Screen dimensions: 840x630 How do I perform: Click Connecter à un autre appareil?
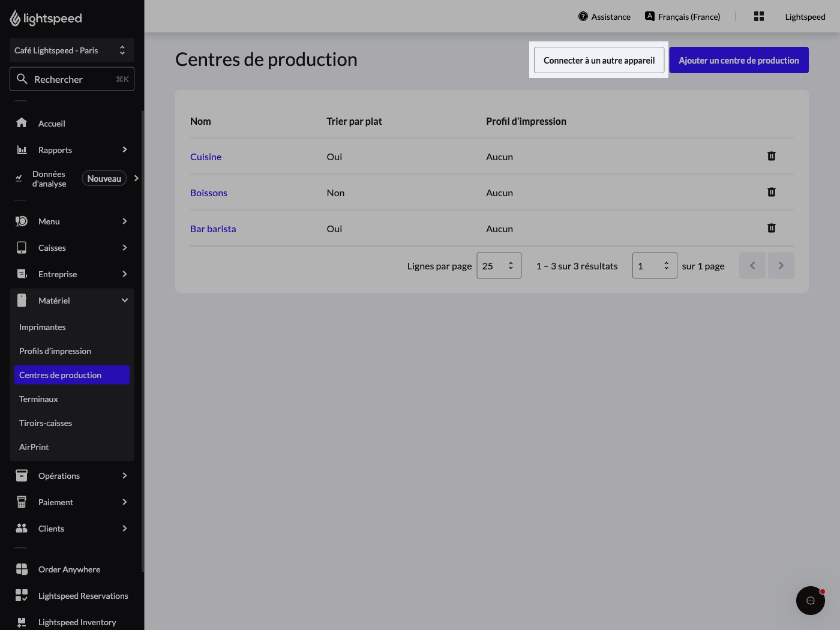click(599, 60)
